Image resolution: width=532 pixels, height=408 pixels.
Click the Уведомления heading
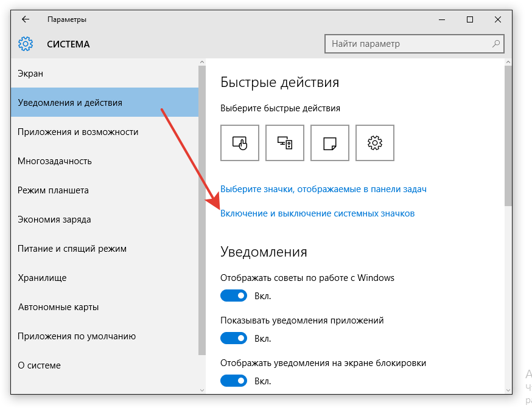click(264, 252)
